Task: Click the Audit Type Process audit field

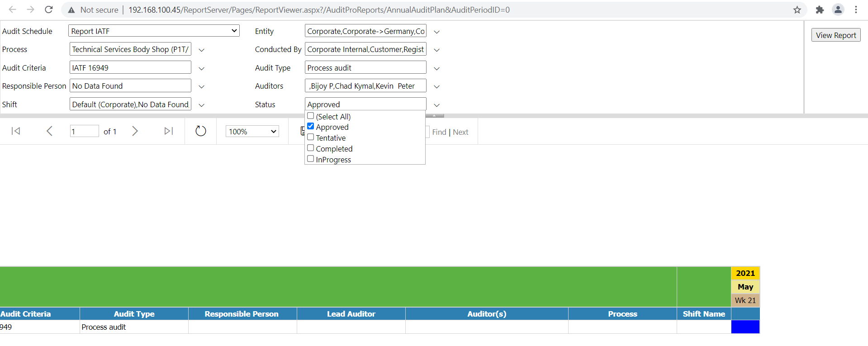Action: [365, 67]
